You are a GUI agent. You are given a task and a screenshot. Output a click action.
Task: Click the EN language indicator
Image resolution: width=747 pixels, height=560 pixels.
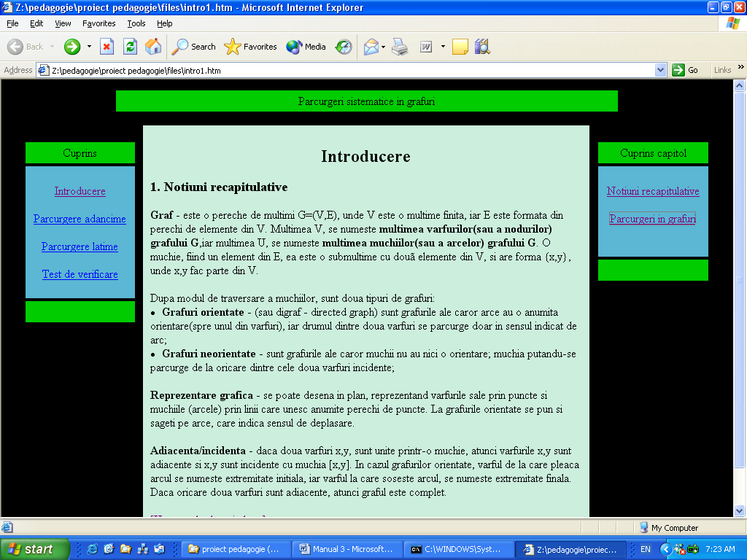tap(645, 549)
